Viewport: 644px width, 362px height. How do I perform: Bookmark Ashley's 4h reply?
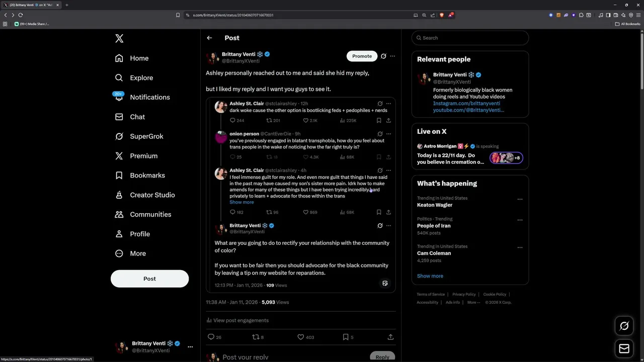[379, 212]
